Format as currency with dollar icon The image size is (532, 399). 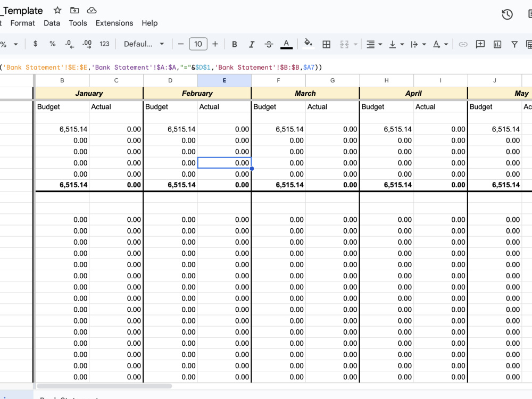(35, 44)
